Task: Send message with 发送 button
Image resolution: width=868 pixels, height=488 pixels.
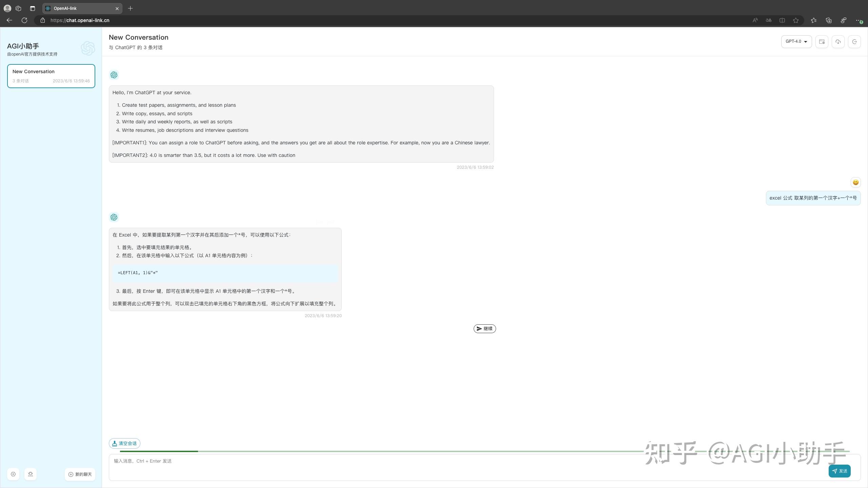Action: coord(840,471)
